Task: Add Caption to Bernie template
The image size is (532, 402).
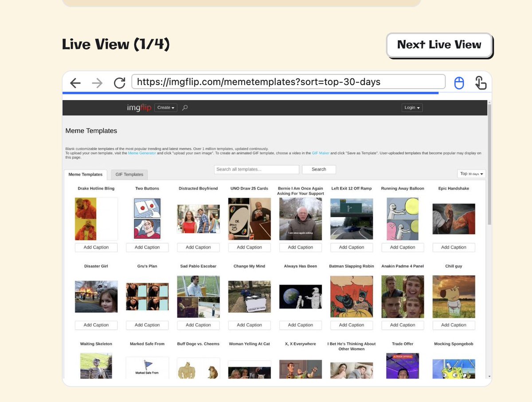Action: [301, 247]
